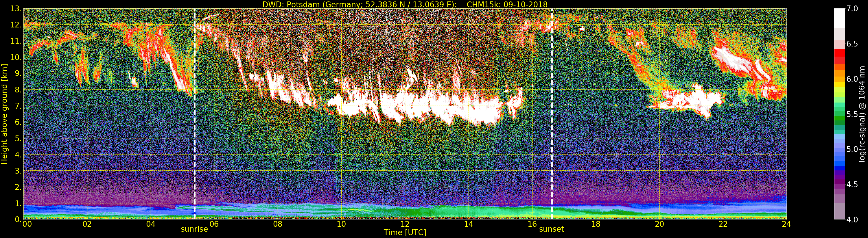Click the white dashed sunset line

click(x=552, y=114)
